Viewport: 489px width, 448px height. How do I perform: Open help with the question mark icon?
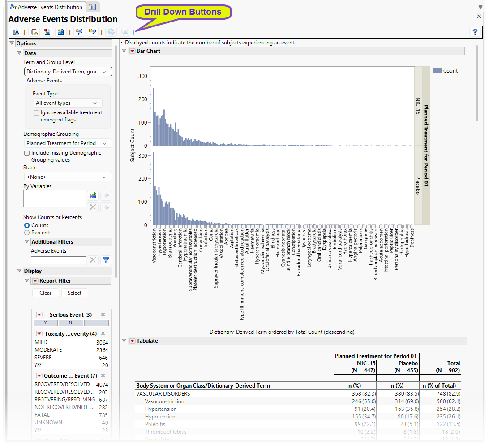[x=475, y=32]
